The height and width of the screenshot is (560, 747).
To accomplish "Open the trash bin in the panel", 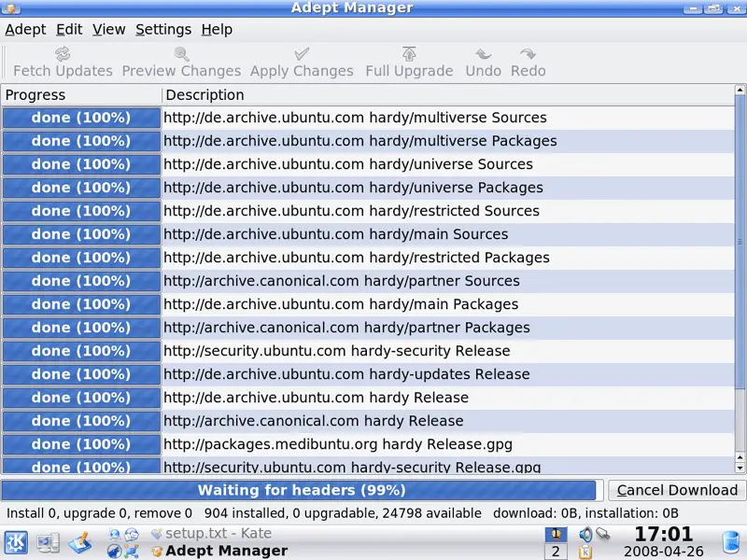I will click(731, 543).
